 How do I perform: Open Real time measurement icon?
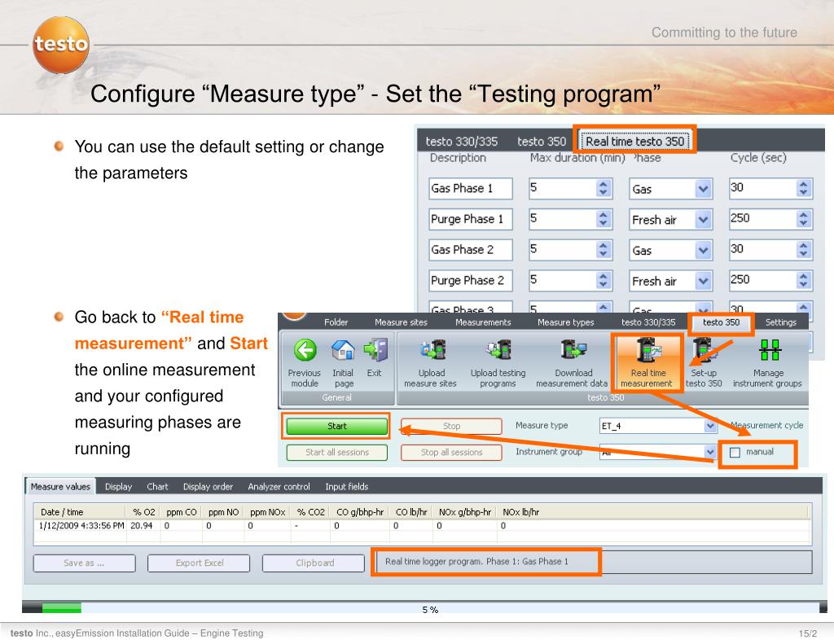click(647, 351)
